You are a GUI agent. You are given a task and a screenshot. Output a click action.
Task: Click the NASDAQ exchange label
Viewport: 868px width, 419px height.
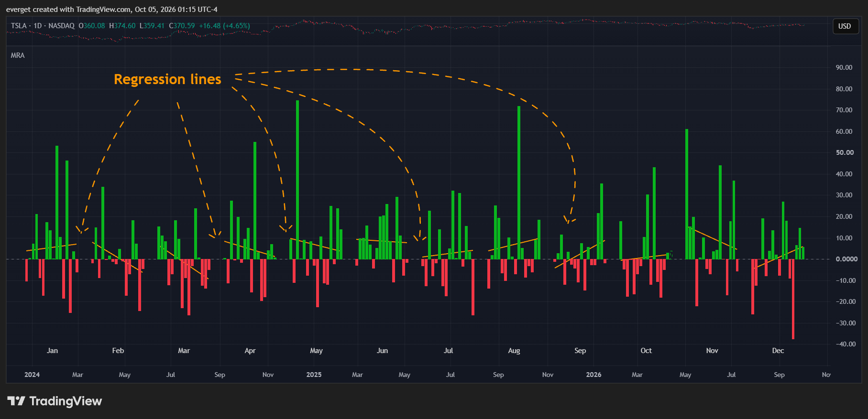[62, 26]
